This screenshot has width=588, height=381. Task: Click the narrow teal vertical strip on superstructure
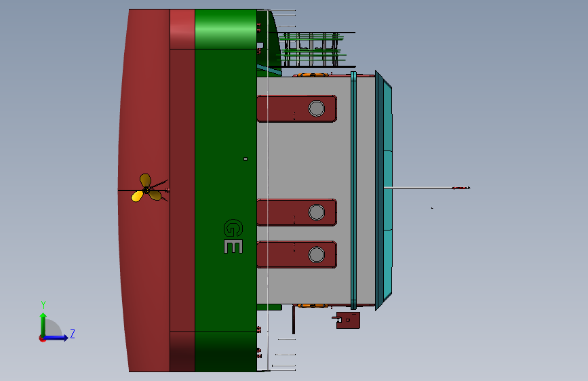[353, 190]
